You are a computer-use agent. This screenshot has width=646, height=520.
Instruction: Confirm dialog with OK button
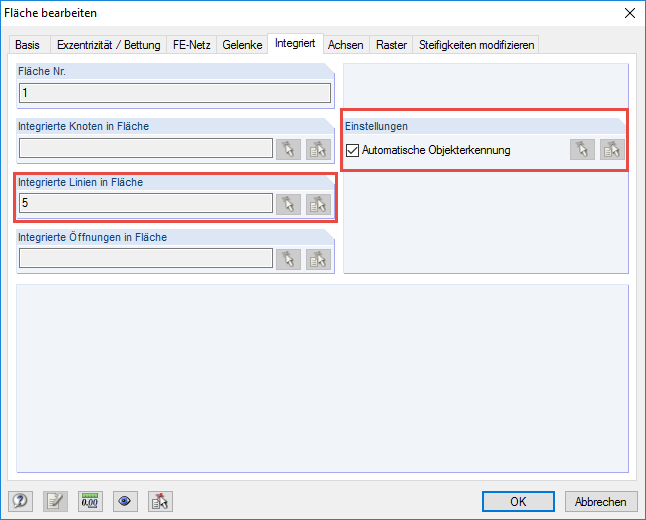point(518,501)
